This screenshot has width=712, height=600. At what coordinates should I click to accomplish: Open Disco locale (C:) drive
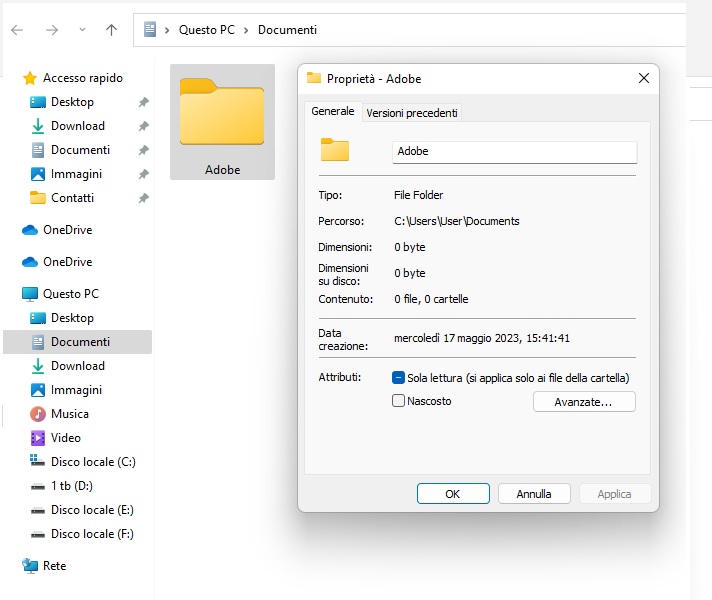click(x=93, y=462)
